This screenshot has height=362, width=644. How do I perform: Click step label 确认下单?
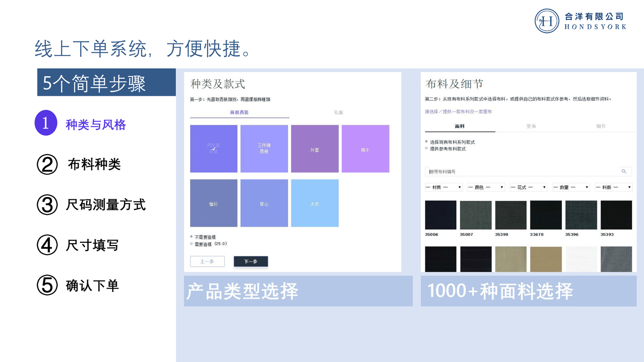coord(92,286)
